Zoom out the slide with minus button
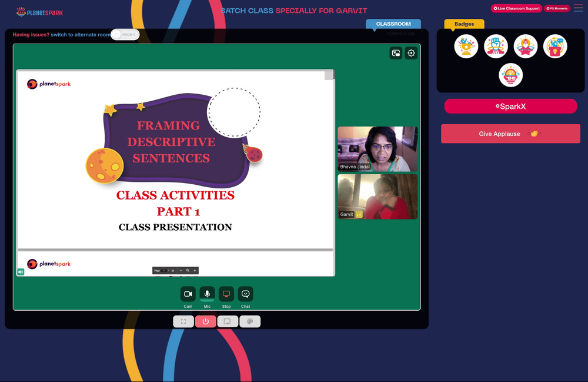Viewport: 588px width, 382px height. tap(181, 271)
